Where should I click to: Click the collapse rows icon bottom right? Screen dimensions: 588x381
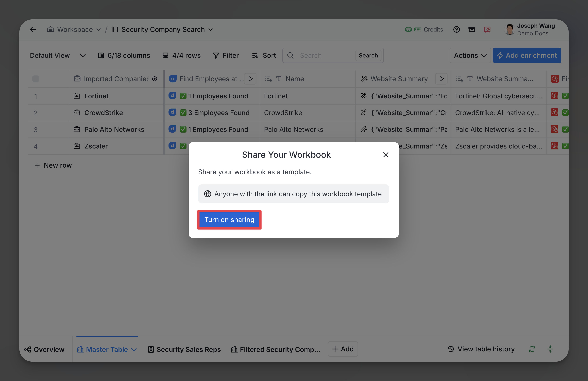(x=550, y=349)
